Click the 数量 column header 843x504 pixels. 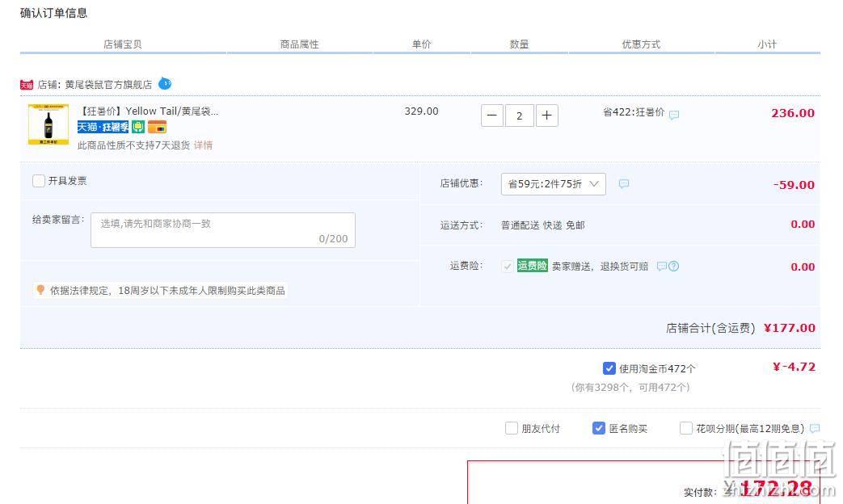520,44
